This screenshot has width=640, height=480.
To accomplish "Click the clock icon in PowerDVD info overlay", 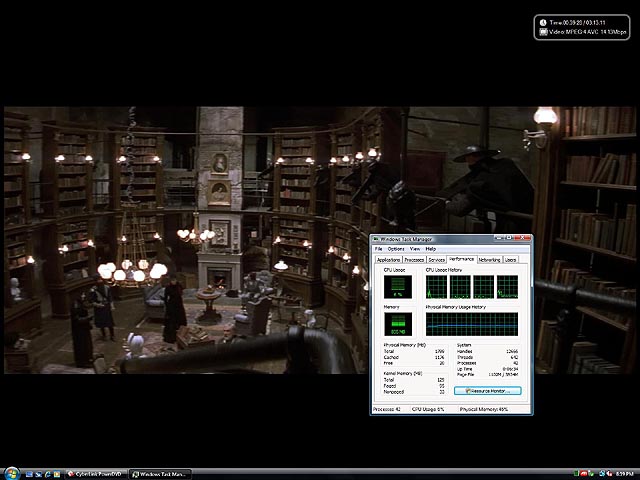I will tap(543, 23).
